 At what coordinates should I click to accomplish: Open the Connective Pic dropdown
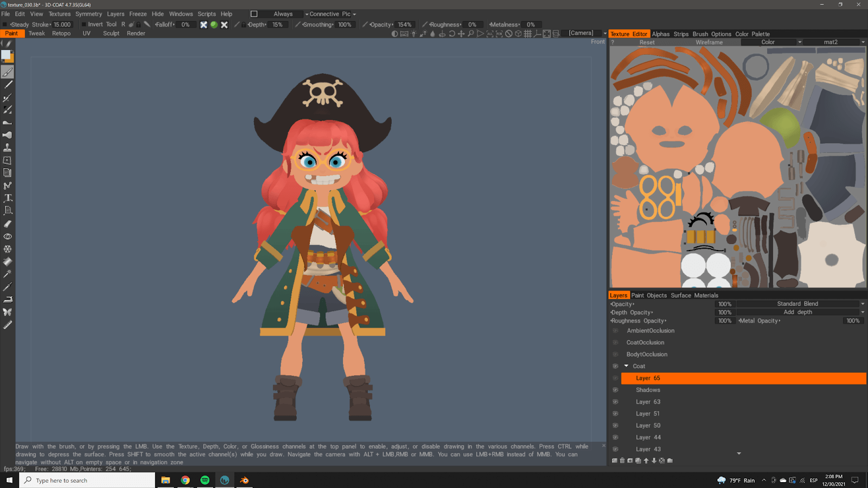point(333,14)
